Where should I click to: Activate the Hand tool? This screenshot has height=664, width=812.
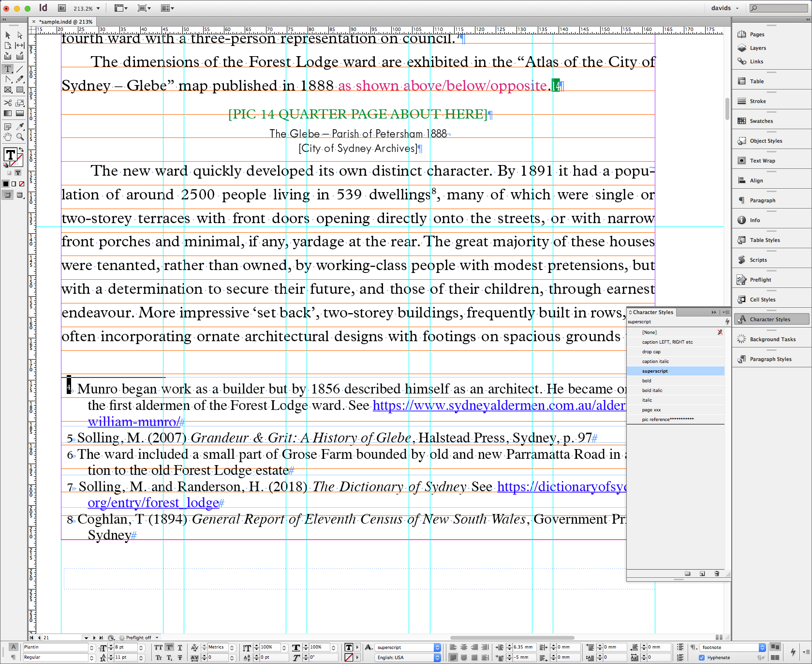tap(8, 137)
